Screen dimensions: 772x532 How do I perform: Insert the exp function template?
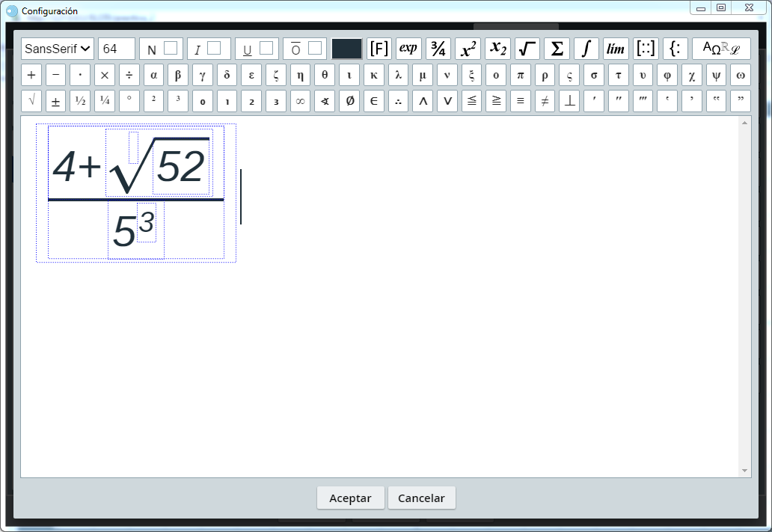click(408, 49)
